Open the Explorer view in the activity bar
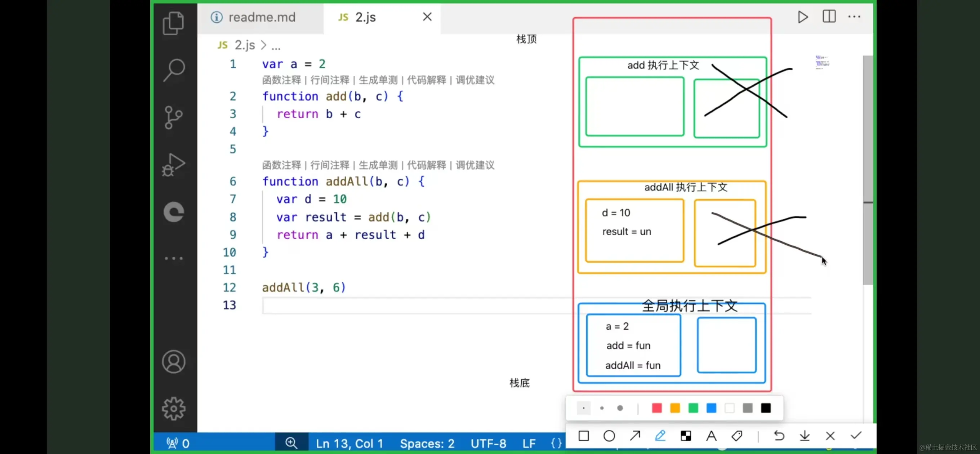 (173, 23)
